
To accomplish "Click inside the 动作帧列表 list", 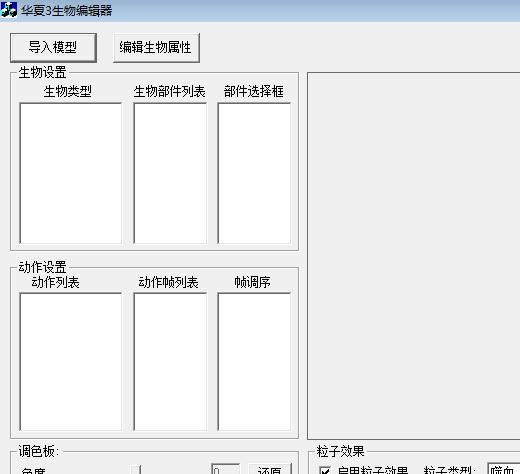I will (170, 362).
